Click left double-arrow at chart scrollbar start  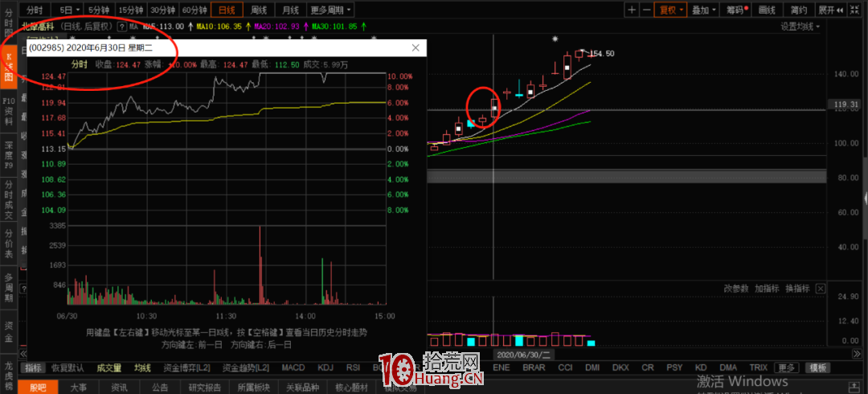tap(23, 354)
